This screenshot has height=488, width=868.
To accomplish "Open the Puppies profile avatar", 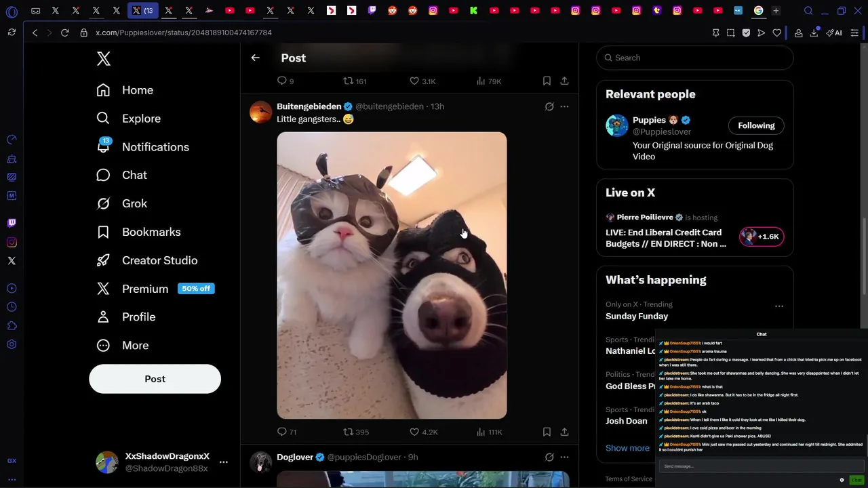I will [617, 125].
